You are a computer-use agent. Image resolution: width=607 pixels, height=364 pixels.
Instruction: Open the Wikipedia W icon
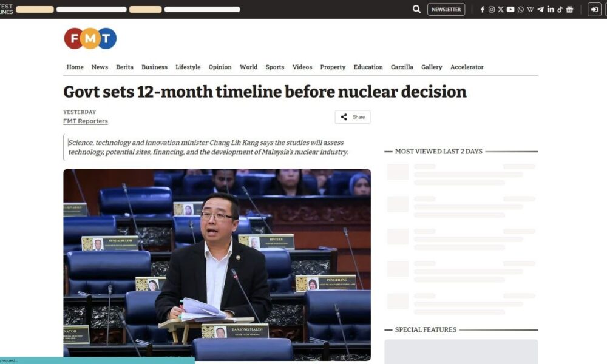coord(531,9)
